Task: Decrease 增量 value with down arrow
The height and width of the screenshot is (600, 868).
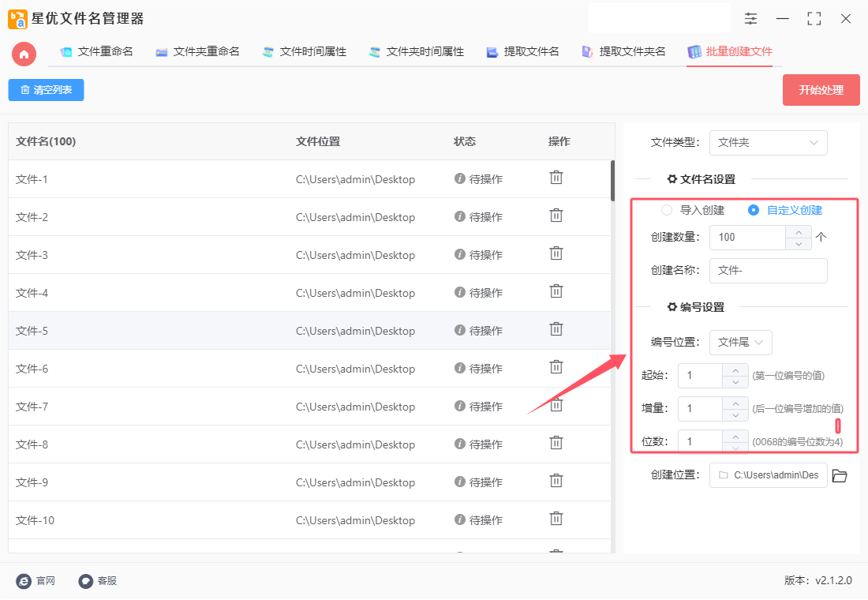Action: coord(735,415)
